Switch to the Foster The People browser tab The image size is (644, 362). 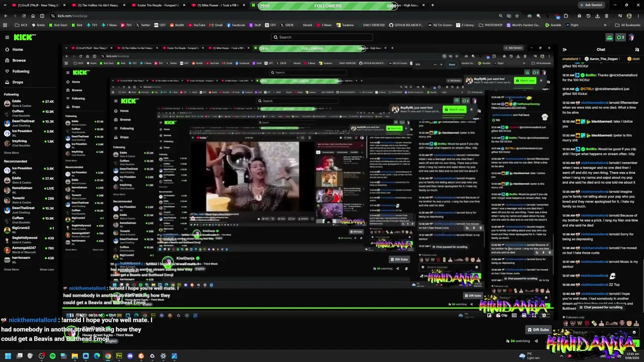tap(159, 5)
